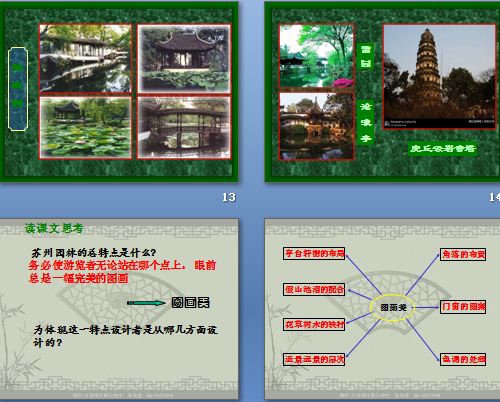500x402 pixels.
Task: Select the 花草树木的映衬 box
Action: pyautogui.click(x=314, y=324)
